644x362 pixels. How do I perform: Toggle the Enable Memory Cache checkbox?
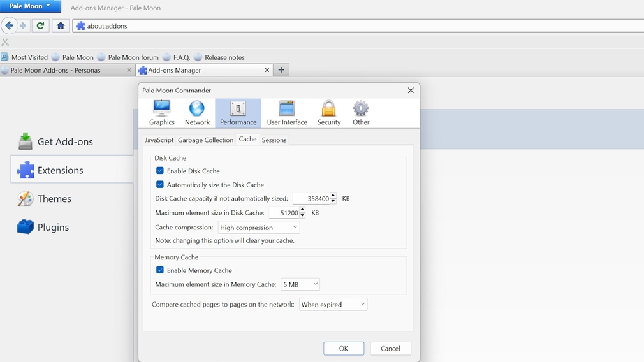160,270
